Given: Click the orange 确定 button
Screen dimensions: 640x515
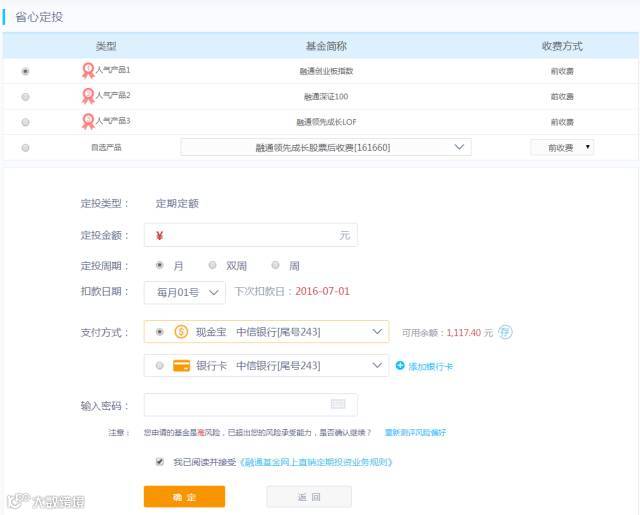Looking at the screenshot, I should pyautogui.click(x=184, y=497).
